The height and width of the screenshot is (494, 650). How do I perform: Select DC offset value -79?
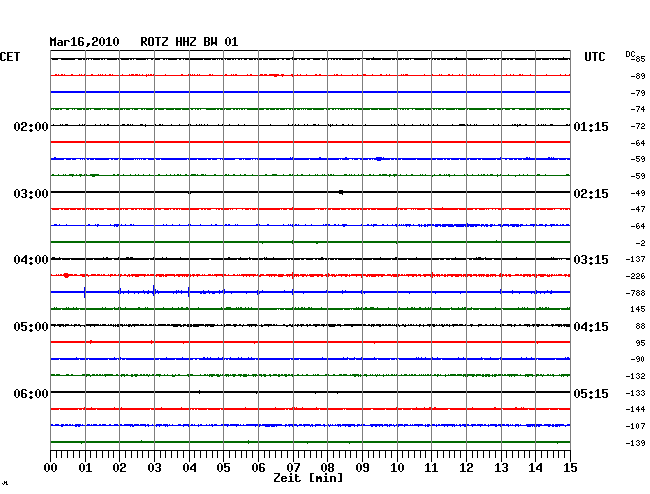(x=638, y=93)
